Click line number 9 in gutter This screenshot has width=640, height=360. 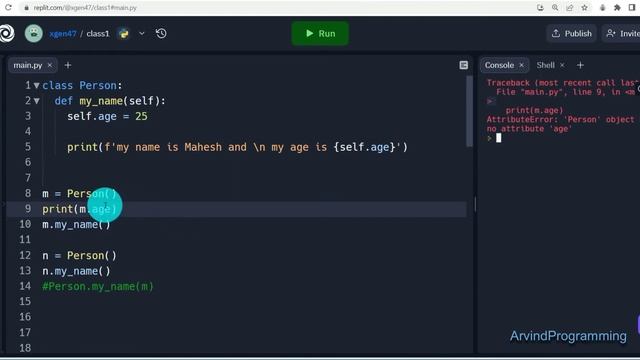[x=28, y=209]
